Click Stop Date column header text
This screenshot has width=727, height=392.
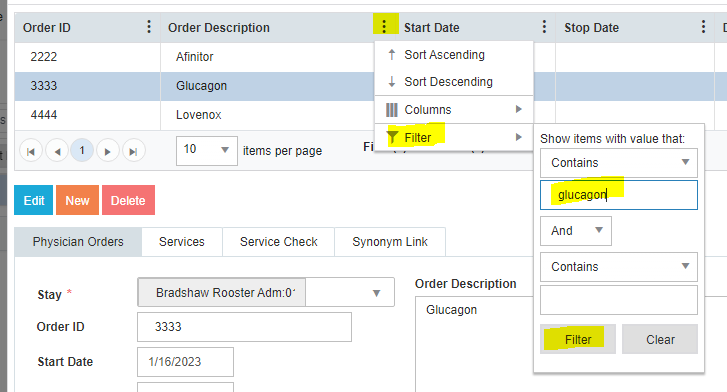(x=592, y=28)
